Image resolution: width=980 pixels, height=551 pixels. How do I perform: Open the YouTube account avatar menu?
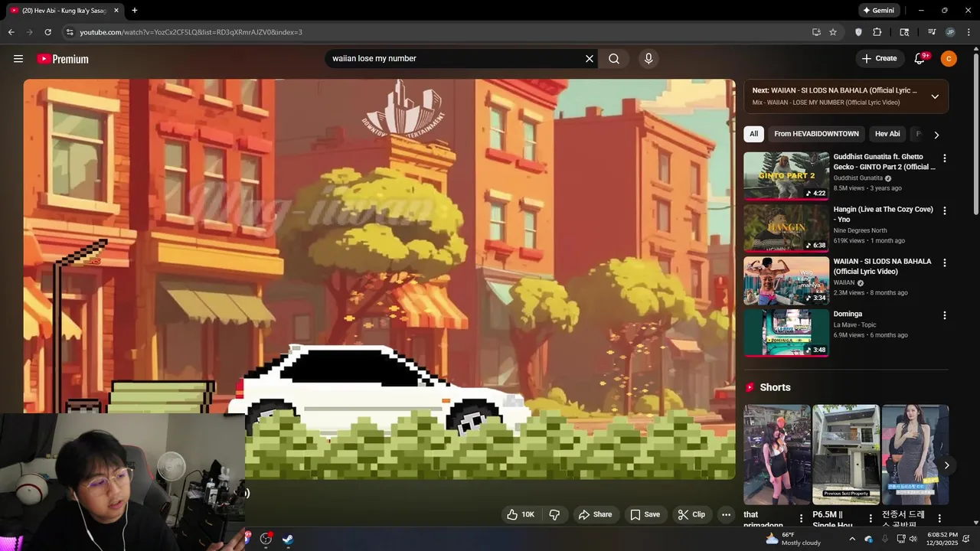(949, 59)
